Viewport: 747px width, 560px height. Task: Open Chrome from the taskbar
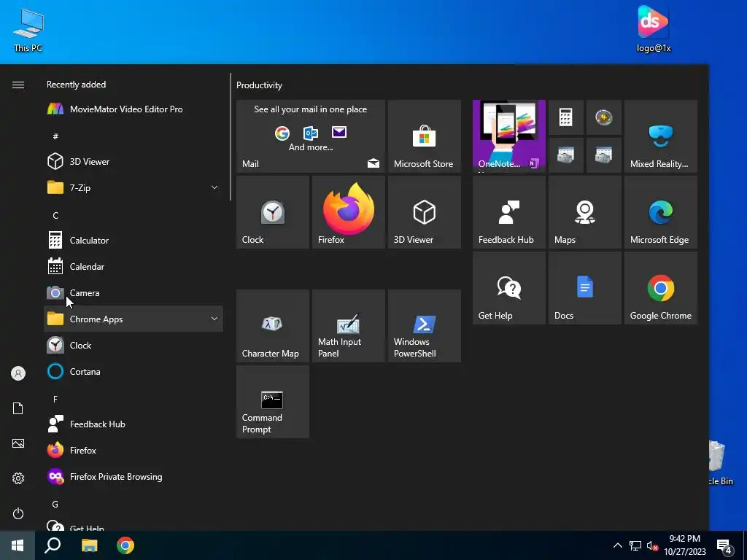(x=125, y=545)
